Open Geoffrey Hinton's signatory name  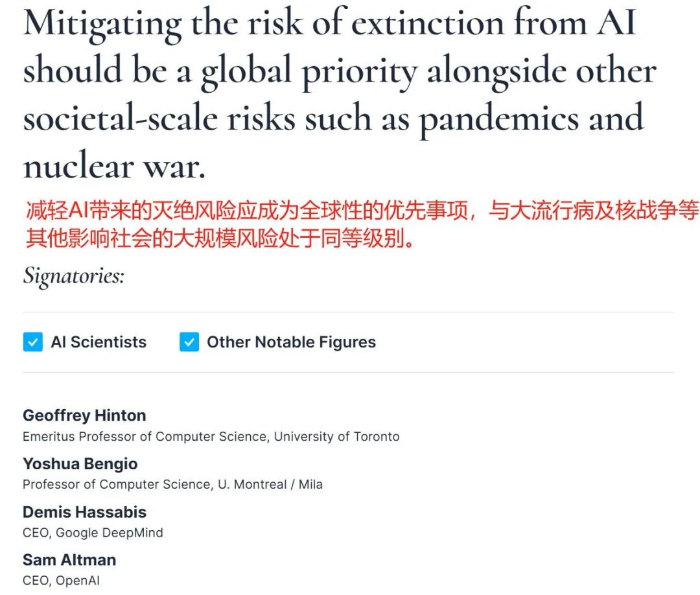84,415
